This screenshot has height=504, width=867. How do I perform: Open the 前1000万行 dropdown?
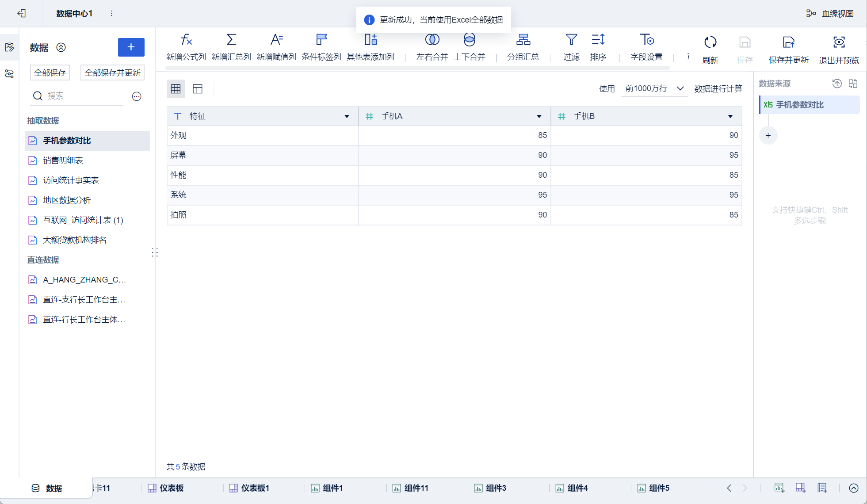click(x=654, y=88)
